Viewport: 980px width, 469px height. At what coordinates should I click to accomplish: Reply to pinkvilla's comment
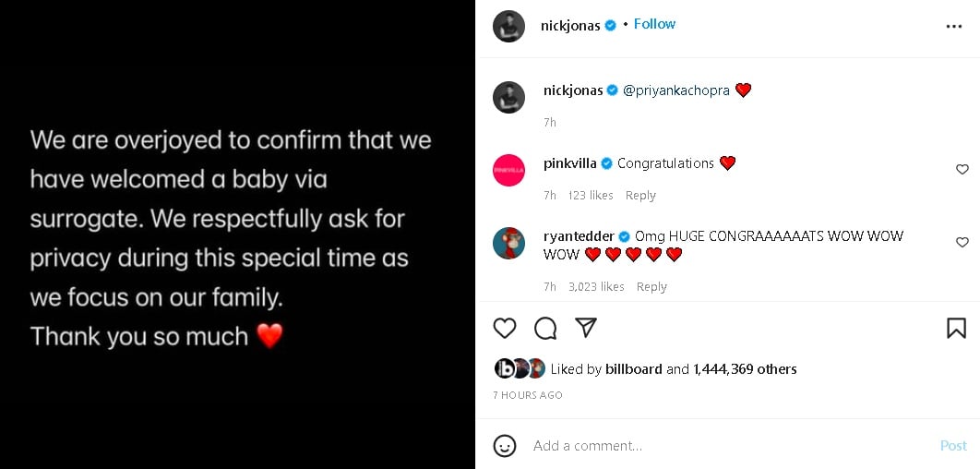click(x=640, y=196)
